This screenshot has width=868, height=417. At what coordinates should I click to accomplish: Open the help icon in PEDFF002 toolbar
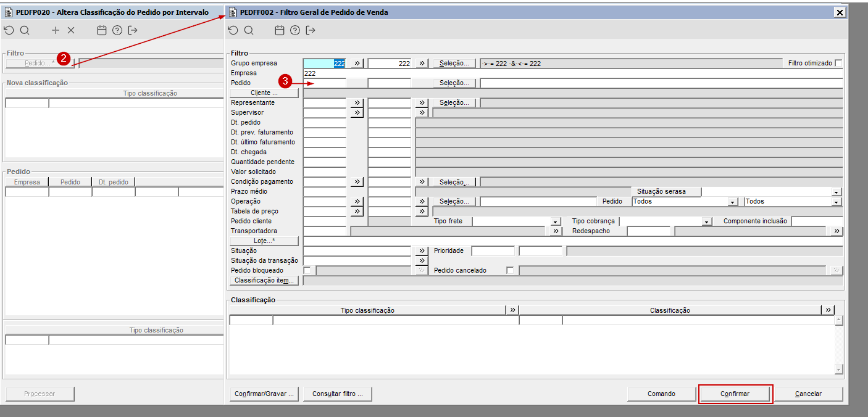[295, 30]
